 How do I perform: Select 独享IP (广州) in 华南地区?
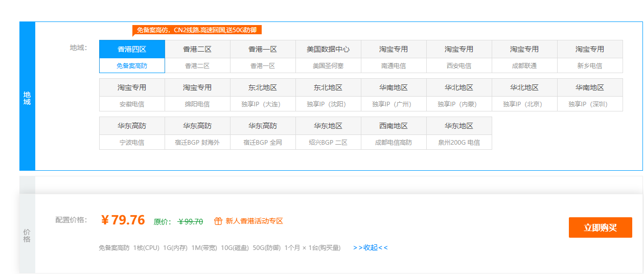(x=394, y=95)
